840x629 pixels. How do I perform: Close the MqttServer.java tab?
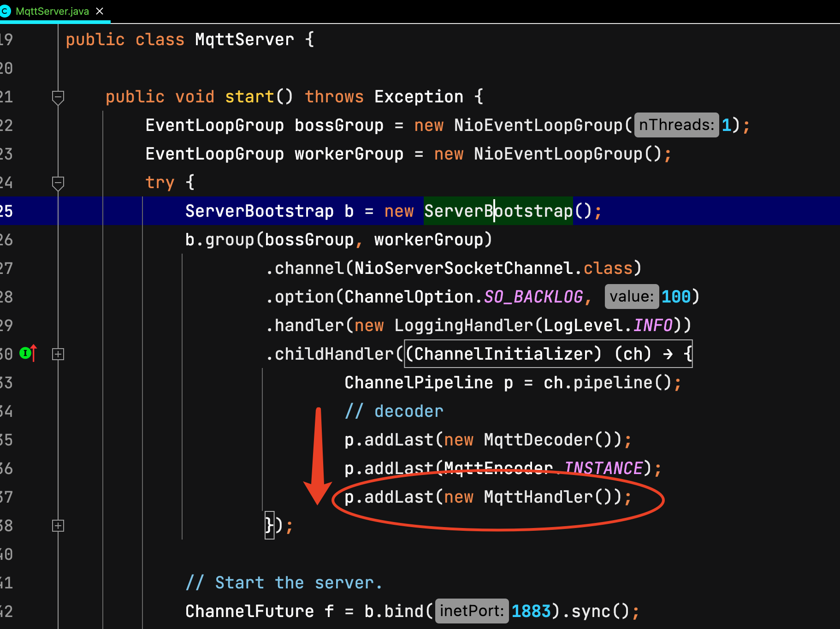tap(100, 11)
